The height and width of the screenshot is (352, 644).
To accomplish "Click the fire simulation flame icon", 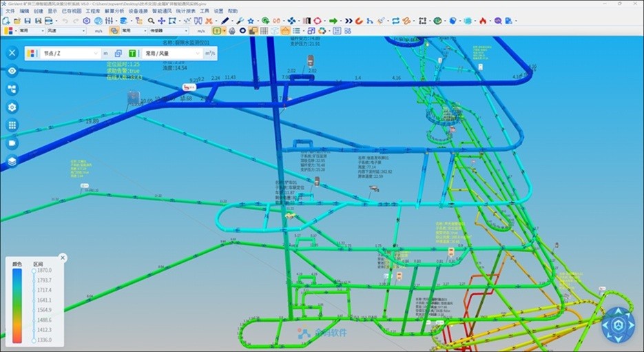I will pyautogui.click(x=485, y=21).
